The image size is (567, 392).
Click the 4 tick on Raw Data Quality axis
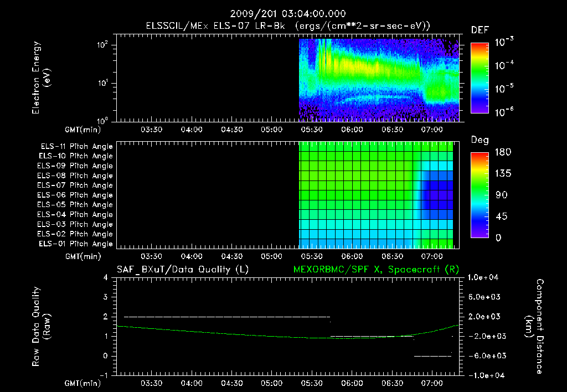106,277
